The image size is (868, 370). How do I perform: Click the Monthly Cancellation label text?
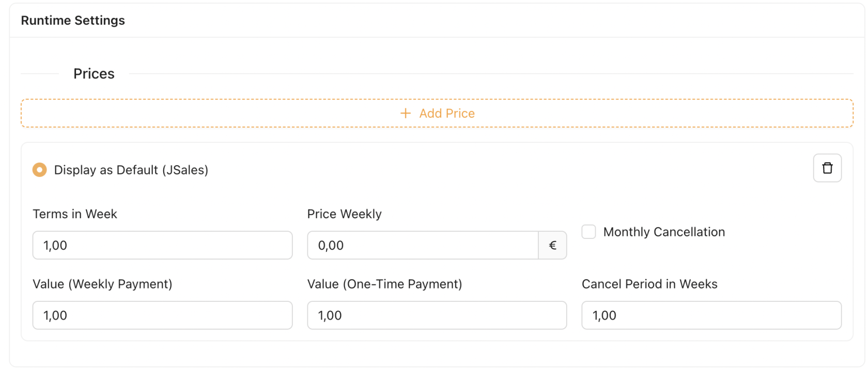coord(664,232)
